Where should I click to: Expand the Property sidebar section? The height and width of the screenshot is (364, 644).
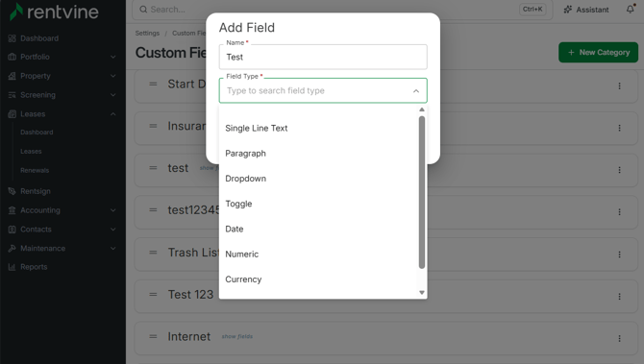click(113, 76)
